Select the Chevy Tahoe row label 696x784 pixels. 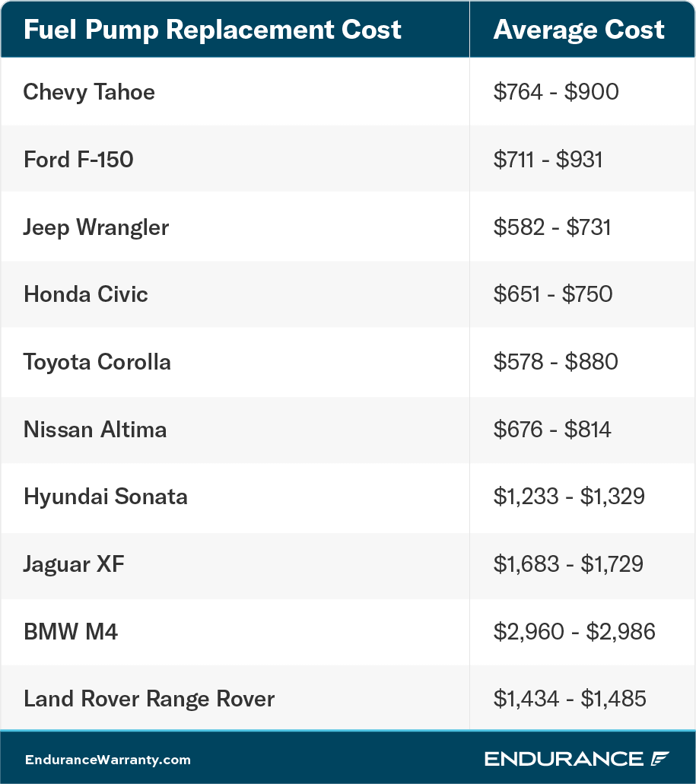(x=89, y=92)
